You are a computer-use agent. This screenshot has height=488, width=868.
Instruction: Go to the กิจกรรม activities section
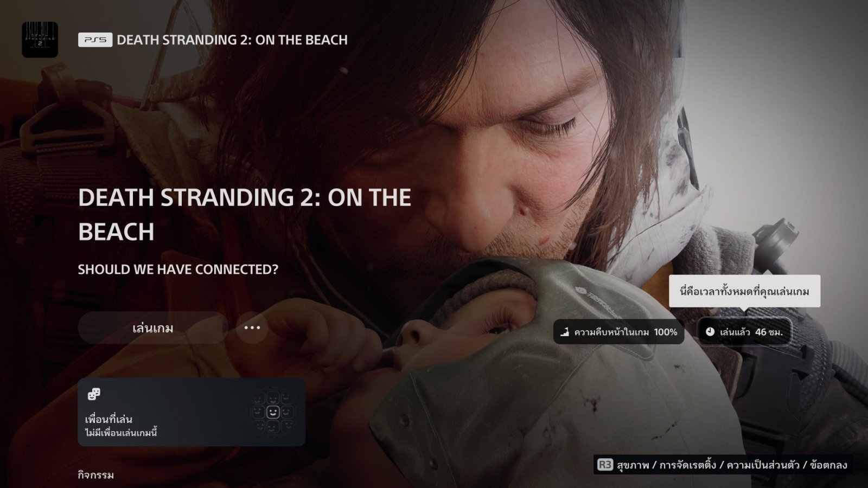point(96,476)
